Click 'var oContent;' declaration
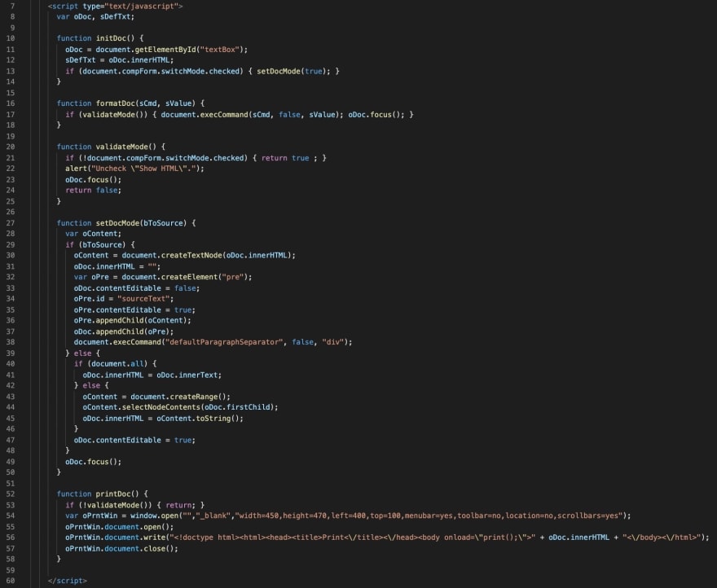Screen dimensions: 717x588 pyautogui.click(x=93, y=234)
